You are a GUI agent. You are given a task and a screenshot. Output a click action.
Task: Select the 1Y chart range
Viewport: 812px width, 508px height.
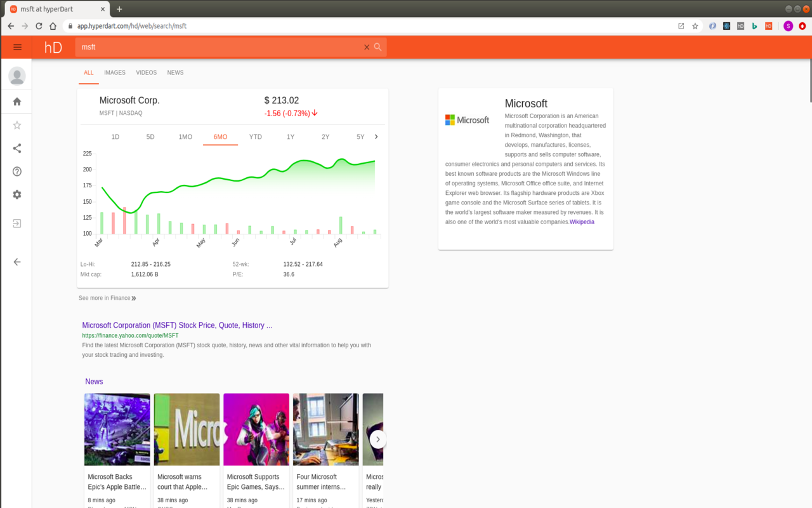click(x=291, y=137)
